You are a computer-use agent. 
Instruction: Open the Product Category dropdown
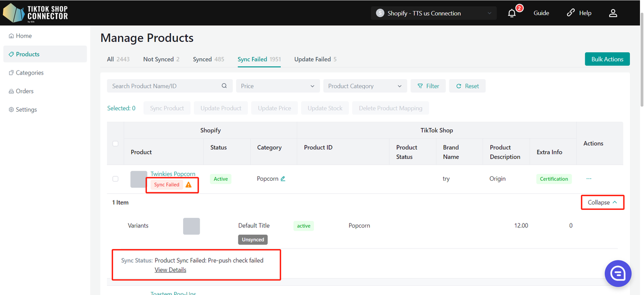365,86
